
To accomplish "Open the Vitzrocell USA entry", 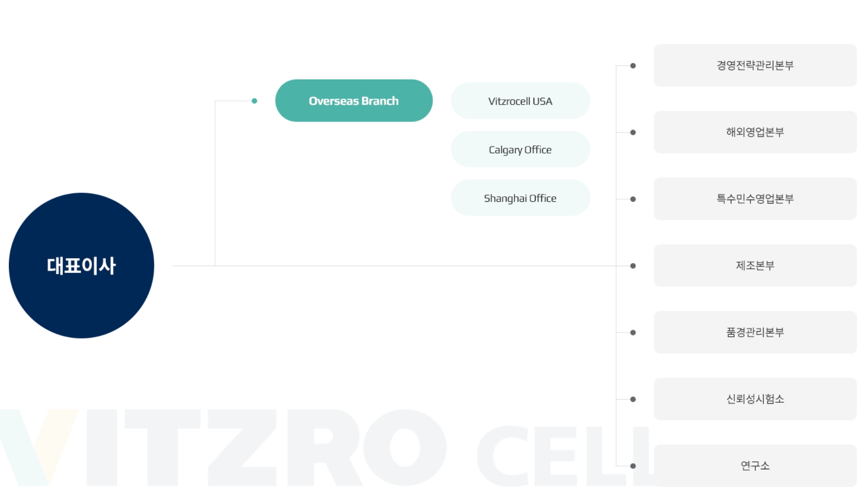I will [x=520, y=101].
